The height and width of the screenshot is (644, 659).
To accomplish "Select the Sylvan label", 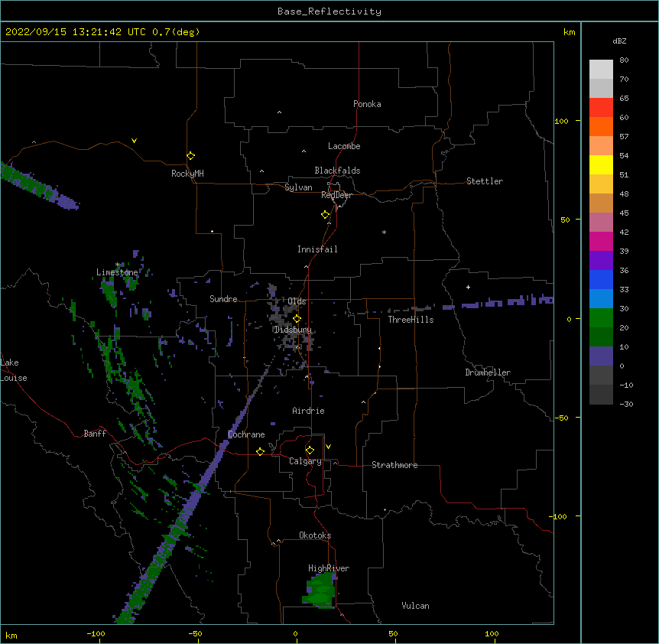I will coord(298,187).
